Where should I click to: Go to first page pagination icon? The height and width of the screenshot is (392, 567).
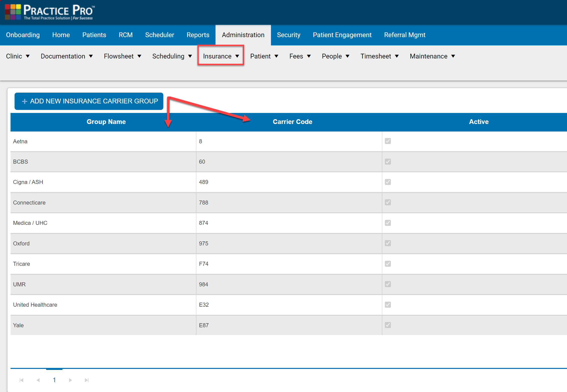(22, 380)
